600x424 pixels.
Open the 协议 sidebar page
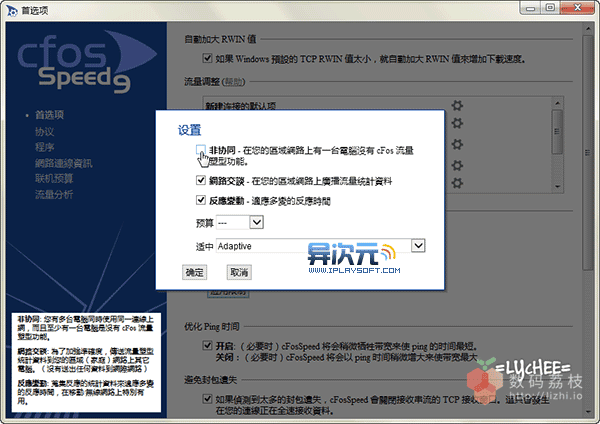pyautogui.click(x=45, y=132)
